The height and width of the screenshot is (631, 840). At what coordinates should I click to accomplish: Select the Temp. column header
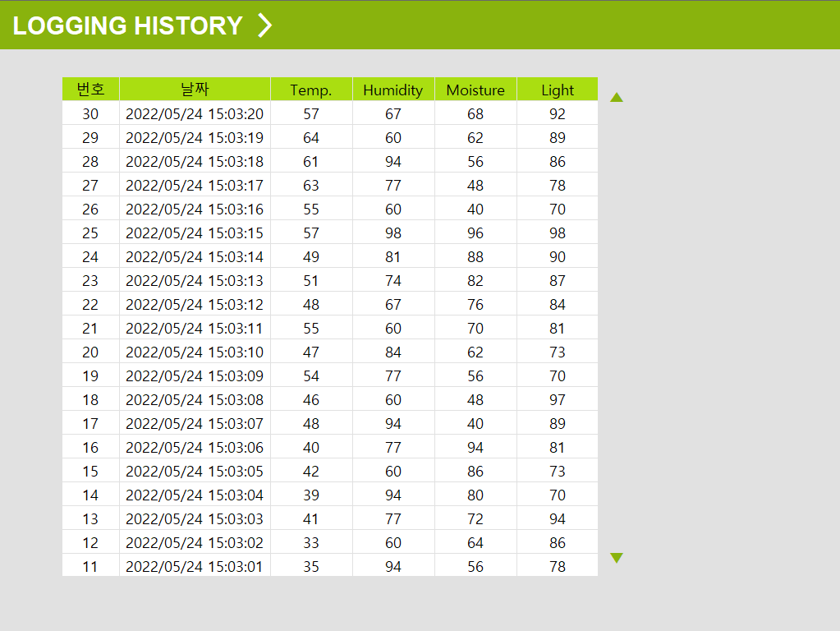coord(311,90)
